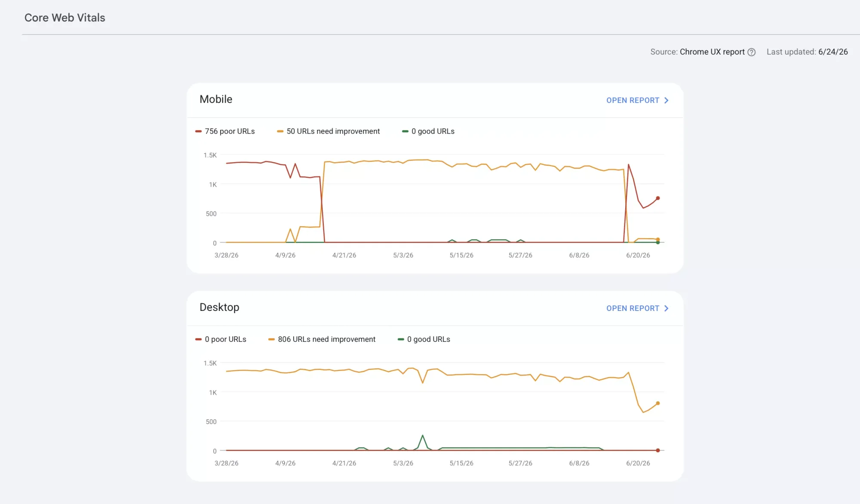Click the Last updated 6/24/26 text
Viewport: 860px width, 504px height.
click(x=807, y=52)
